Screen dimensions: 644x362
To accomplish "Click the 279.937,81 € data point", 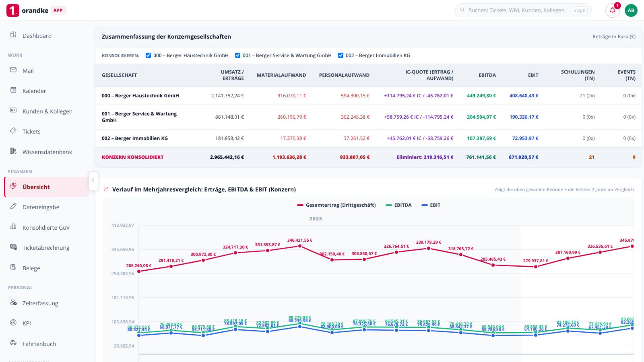I will 536,267.
